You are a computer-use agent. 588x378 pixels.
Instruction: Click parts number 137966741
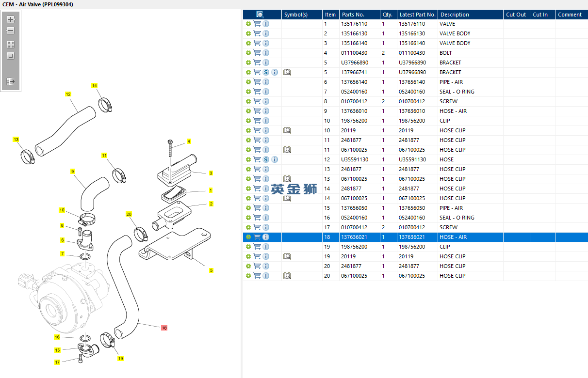[x=354, y=72]
